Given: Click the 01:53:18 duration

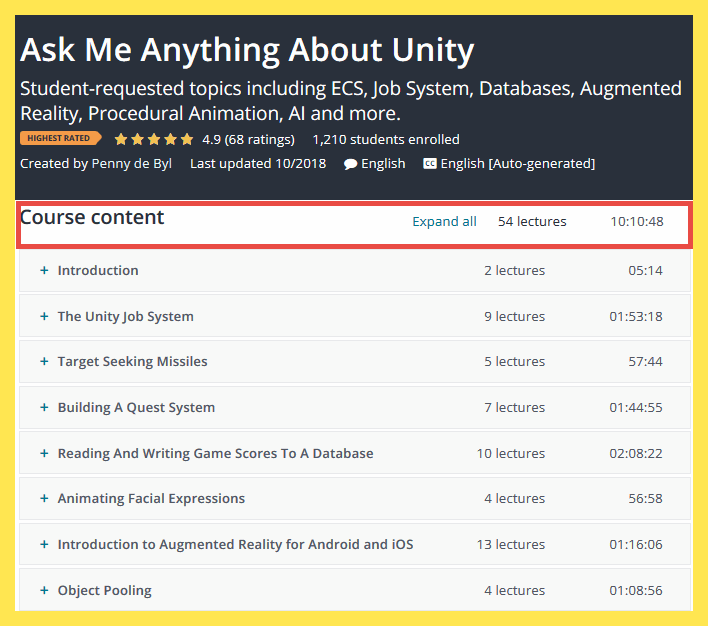Looking at the screenshot, I should tap(636, 316).
